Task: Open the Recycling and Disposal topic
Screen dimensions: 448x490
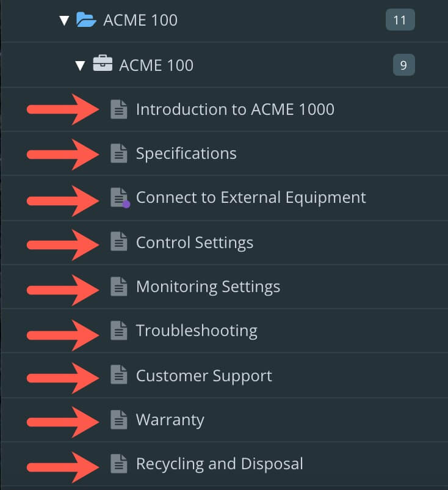Action: point(219,464)
